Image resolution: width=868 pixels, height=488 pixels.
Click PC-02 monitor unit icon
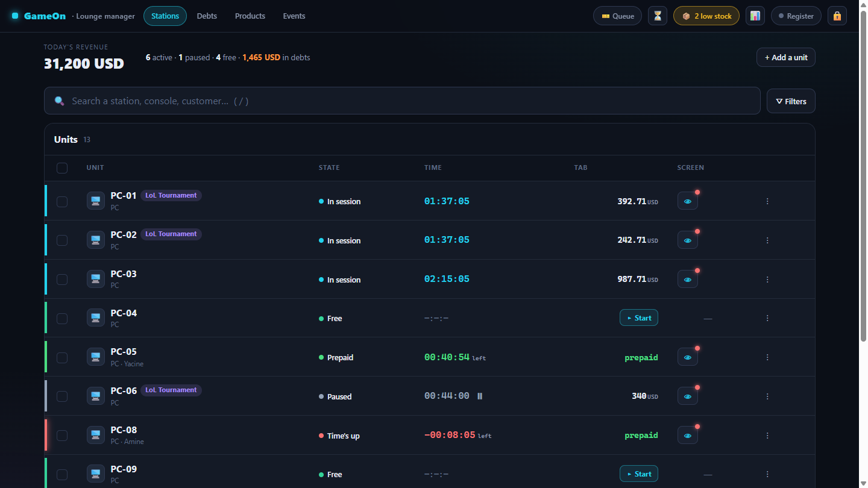[x=95, y=240]
